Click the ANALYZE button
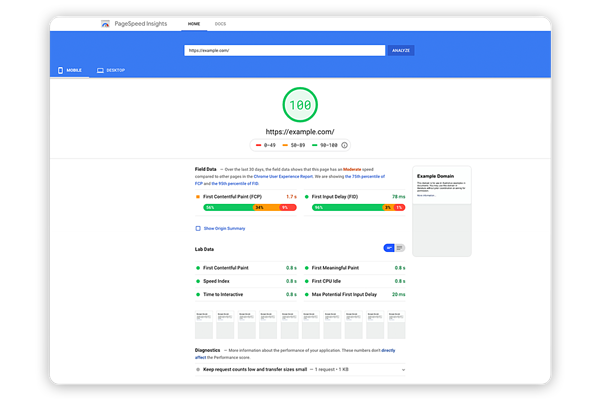Screen dimensions: 600x409 tap(401, 51)
